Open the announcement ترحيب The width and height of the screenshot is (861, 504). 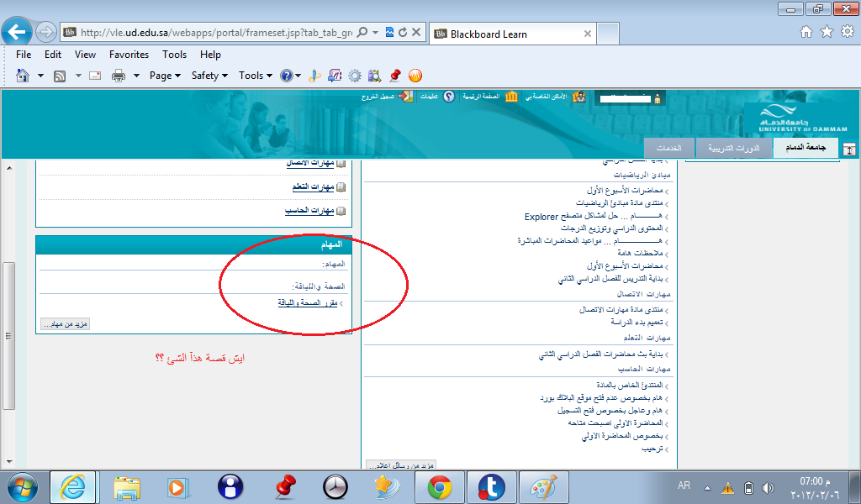click(652, 449)
